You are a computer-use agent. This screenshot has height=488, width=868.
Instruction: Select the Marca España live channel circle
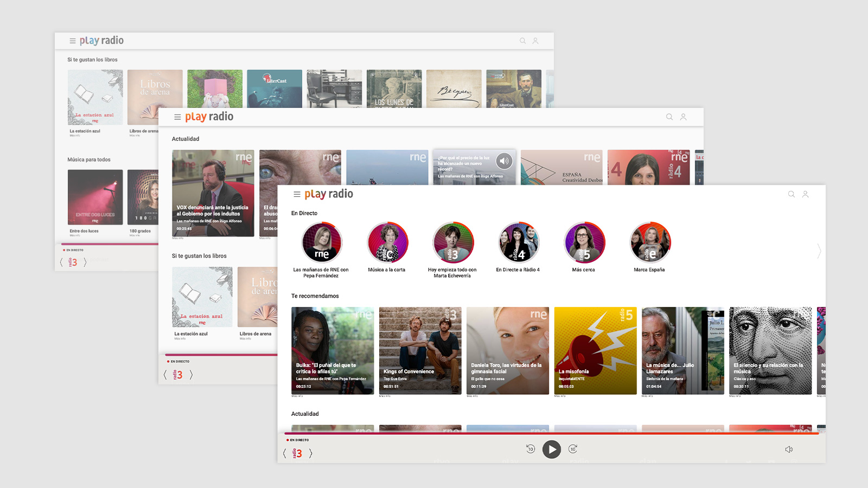tap(650, 242)
